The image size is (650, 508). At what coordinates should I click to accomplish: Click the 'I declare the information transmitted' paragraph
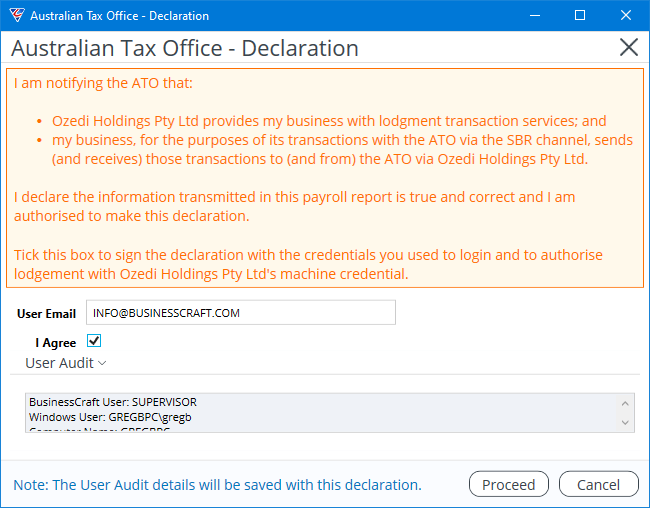294,207
